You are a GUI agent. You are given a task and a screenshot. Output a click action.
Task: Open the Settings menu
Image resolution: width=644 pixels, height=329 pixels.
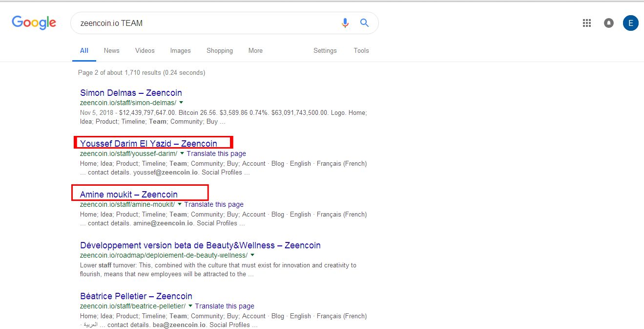325,50
